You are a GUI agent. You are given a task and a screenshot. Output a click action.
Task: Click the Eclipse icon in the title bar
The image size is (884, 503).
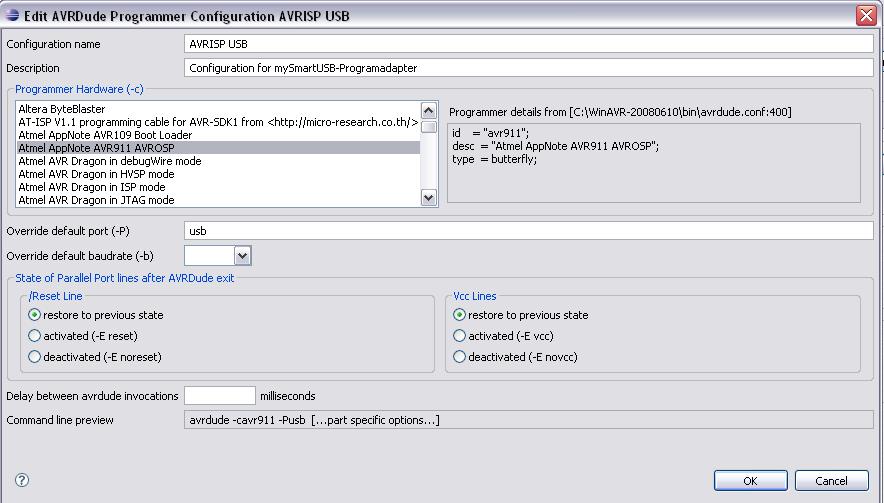11,15
